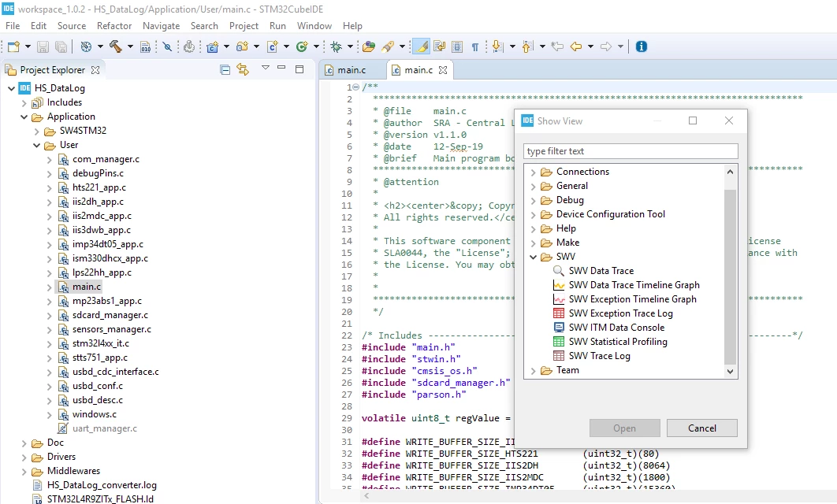Select sdcard_manager.c in Project Explorer

coord(110,315)
